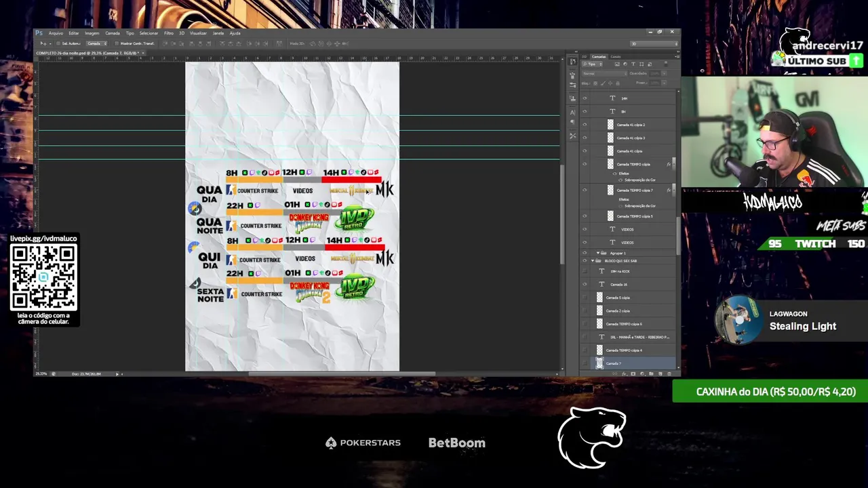Screen dimensions: 868x488
Task: Delete layer trash icon
Action: tap(669, 374)
